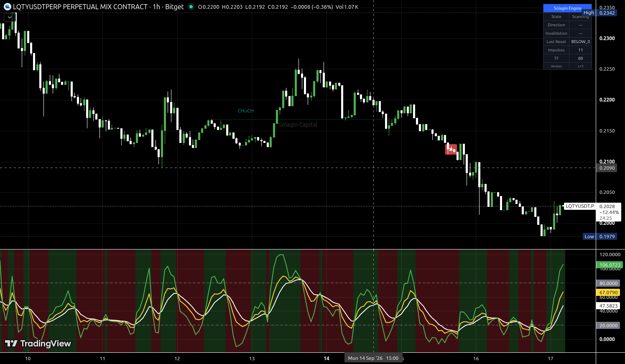Screen dimensions: 625x364
Task: Click the LQTYUSDT.P last price label
Action: tap(579, 206)
